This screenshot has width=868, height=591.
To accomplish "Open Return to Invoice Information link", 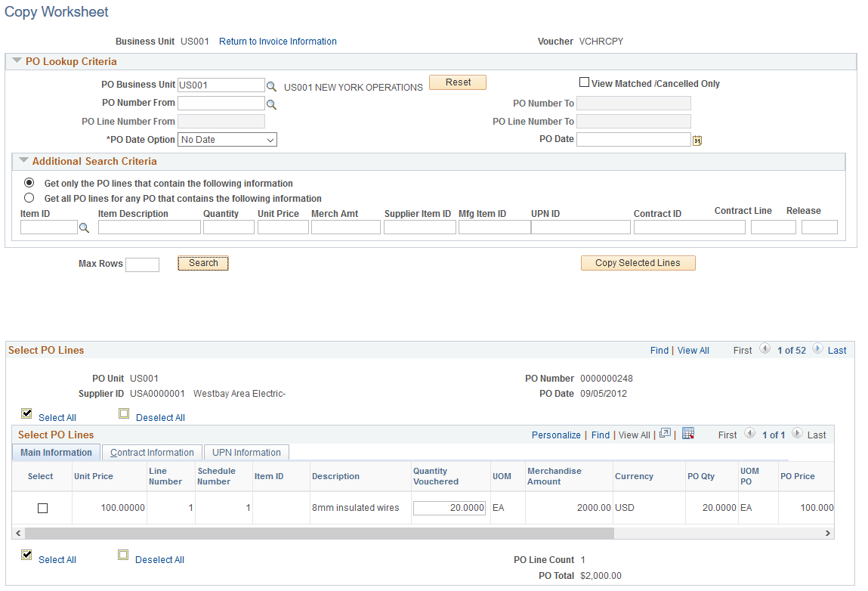I will click(277, 42).
